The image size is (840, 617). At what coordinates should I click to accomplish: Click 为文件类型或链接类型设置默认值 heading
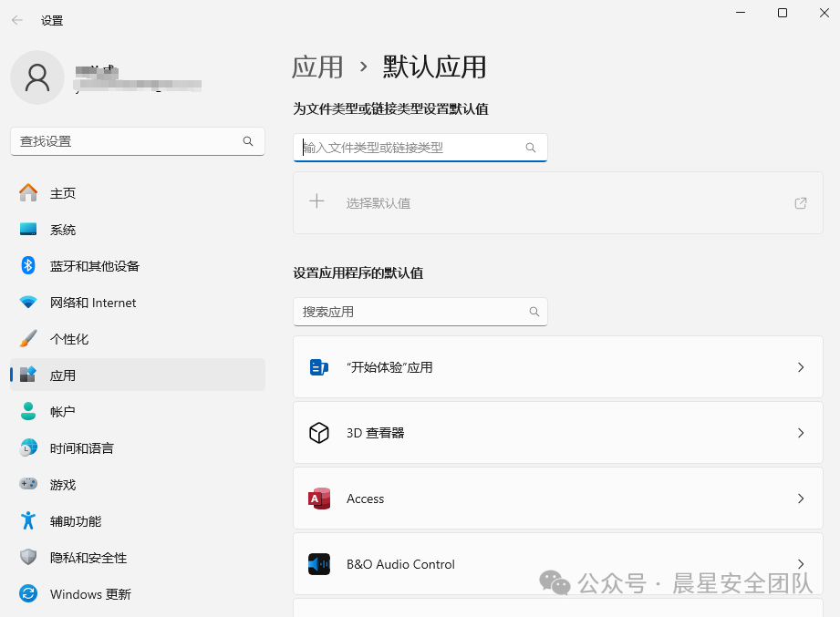pyautogui.click(x=390, y=109)
